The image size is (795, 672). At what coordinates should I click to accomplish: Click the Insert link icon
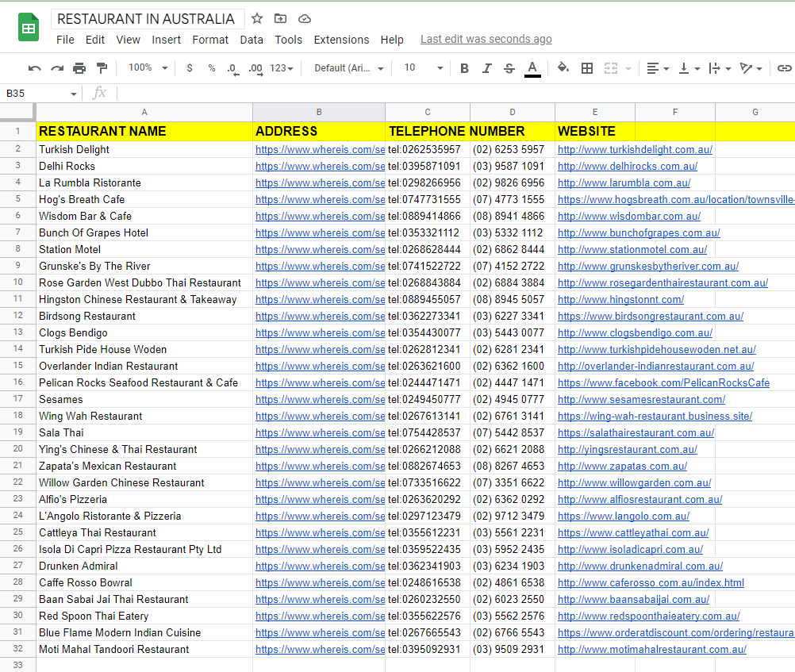(784, 68)
